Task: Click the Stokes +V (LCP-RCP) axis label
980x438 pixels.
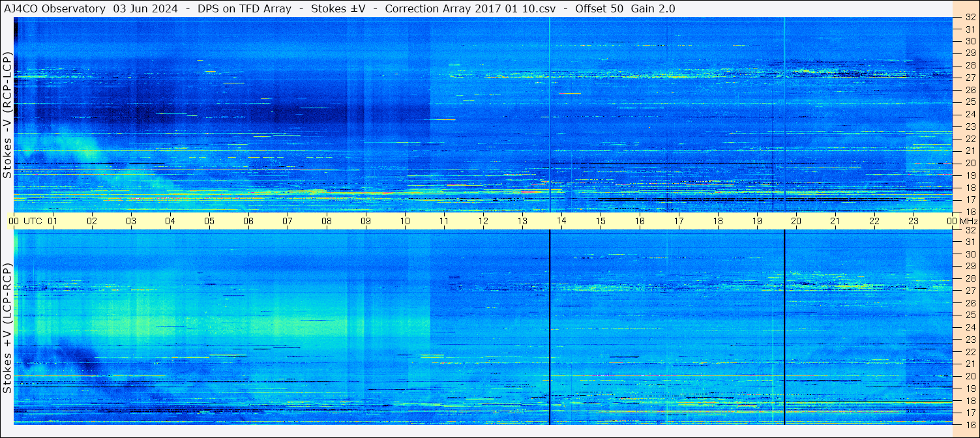Action: tap(7, 328)
